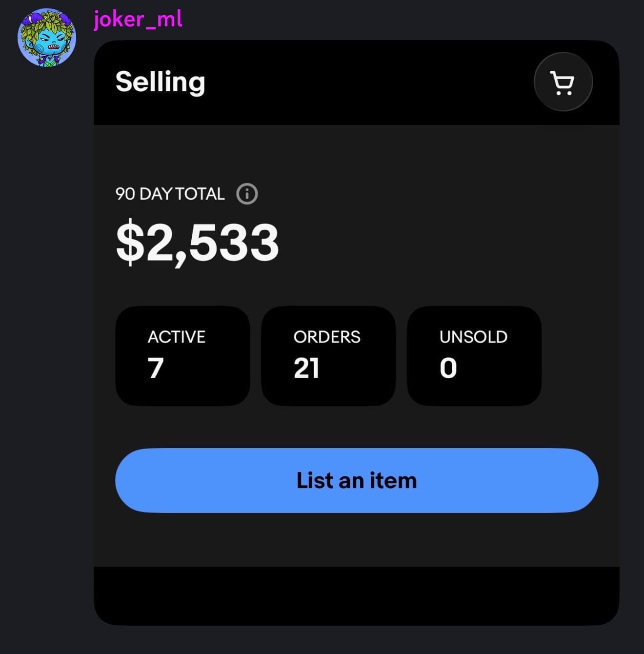
Task: Click the black footer strip of the screenshot
Action: pyautogui.click(x=356, y=595)
